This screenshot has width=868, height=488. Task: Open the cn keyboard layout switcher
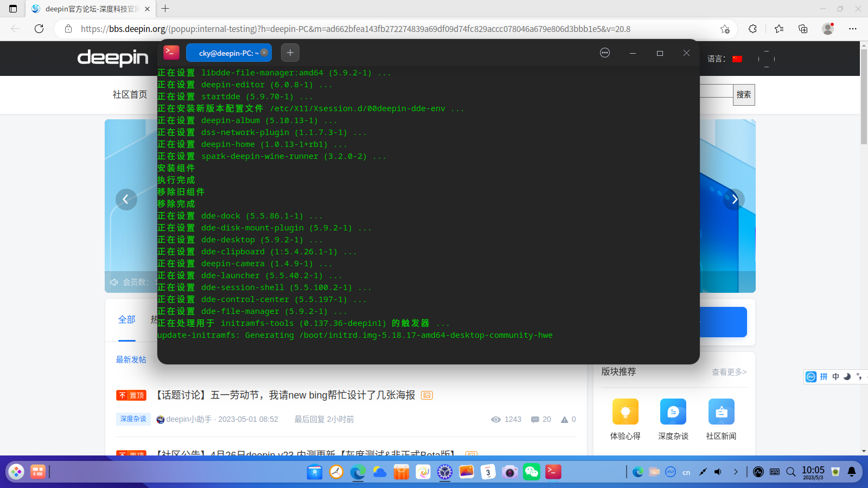[685, 472]
